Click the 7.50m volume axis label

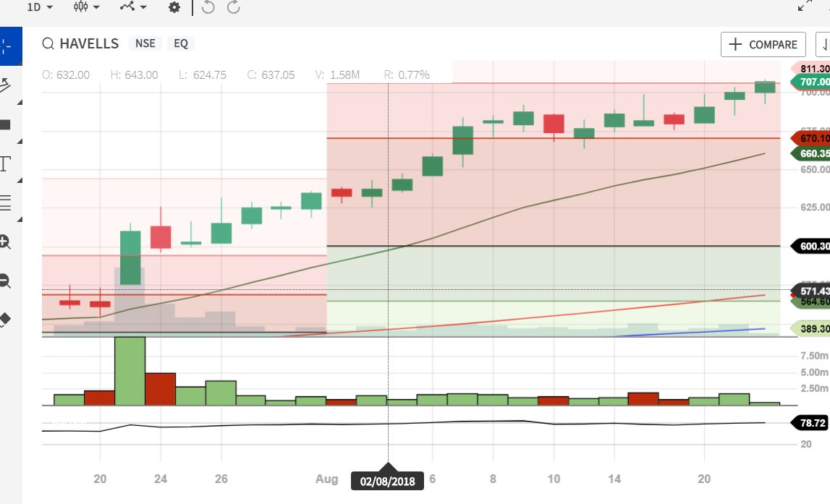point(814,355)
